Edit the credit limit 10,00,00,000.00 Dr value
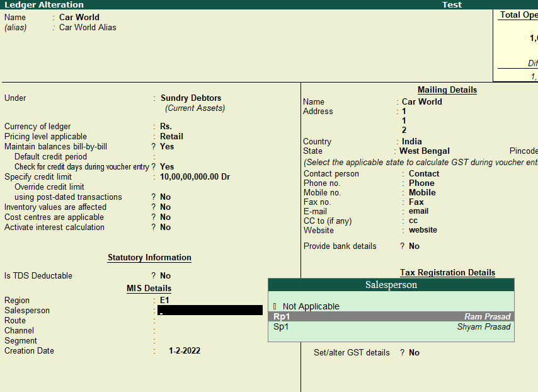Viewport: 538px width, 392px height. [195, 176]
